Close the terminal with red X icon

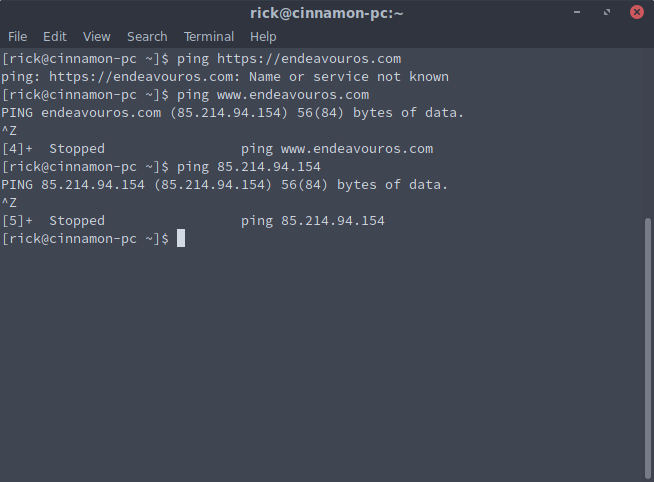click(636, 12)
